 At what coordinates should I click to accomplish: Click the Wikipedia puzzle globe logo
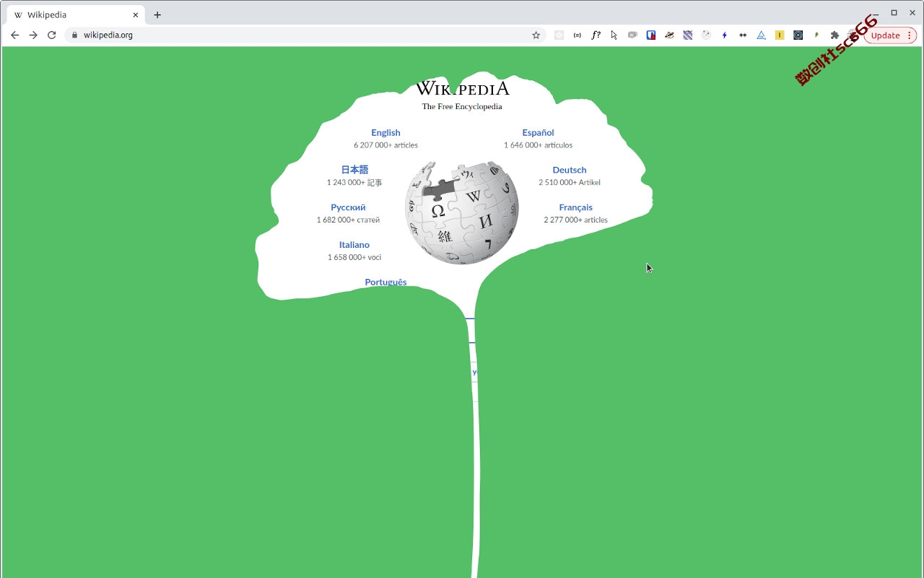(462, 212)
